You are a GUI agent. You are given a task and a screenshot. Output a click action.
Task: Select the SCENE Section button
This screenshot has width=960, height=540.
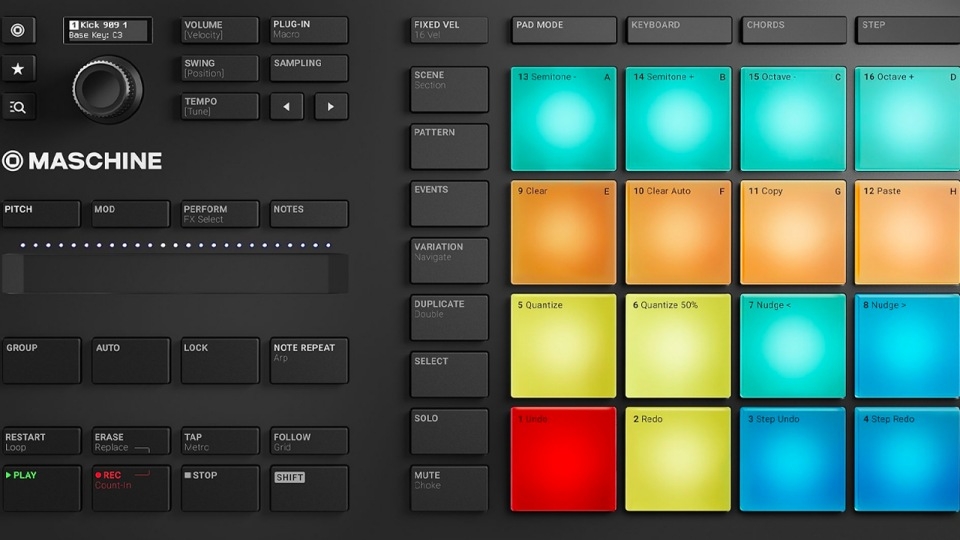tap(449, 89)
